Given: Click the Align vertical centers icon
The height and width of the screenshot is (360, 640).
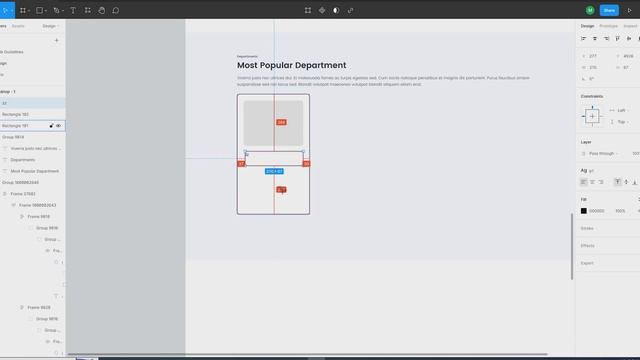Looking at the screenshot, I should point(629,38).
